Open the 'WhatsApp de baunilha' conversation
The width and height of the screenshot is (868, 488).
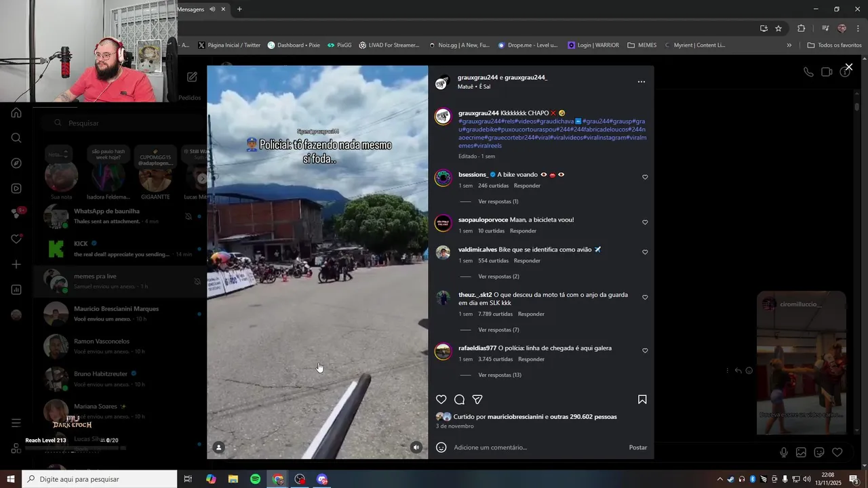click(120, 216)
